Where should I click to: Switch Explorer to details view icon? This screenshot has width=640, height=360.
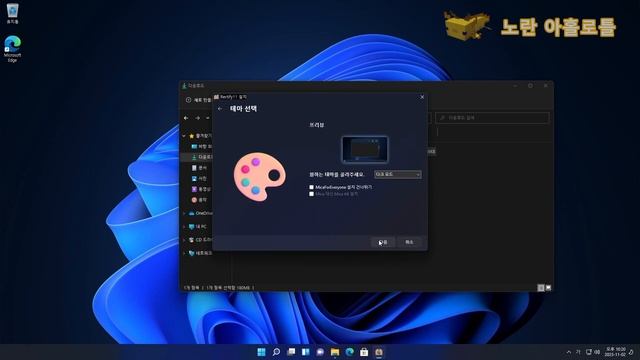click(541, 288)
